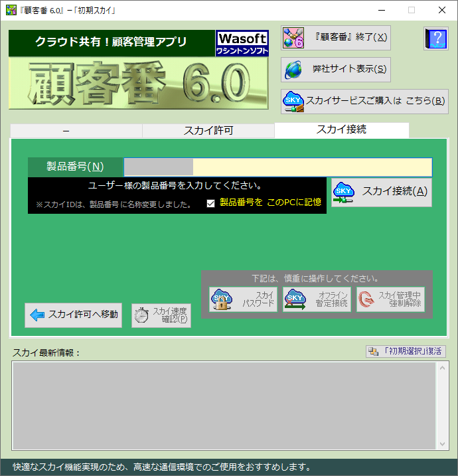Click the status bar message 快適なスカイ機能実現のため
Image resolution: width=458 pixels, height=476 pixels.
(x=162, y=467)
